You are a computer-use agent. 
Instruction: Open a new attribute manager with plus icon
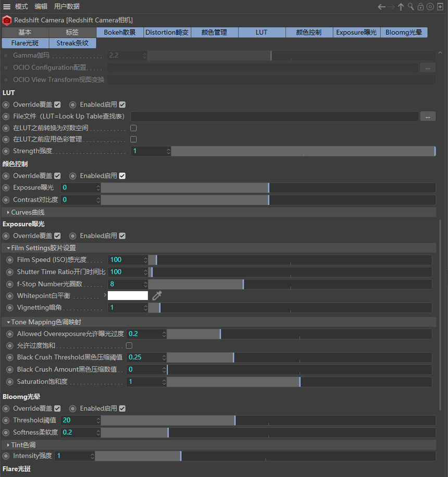pos(440,7)
